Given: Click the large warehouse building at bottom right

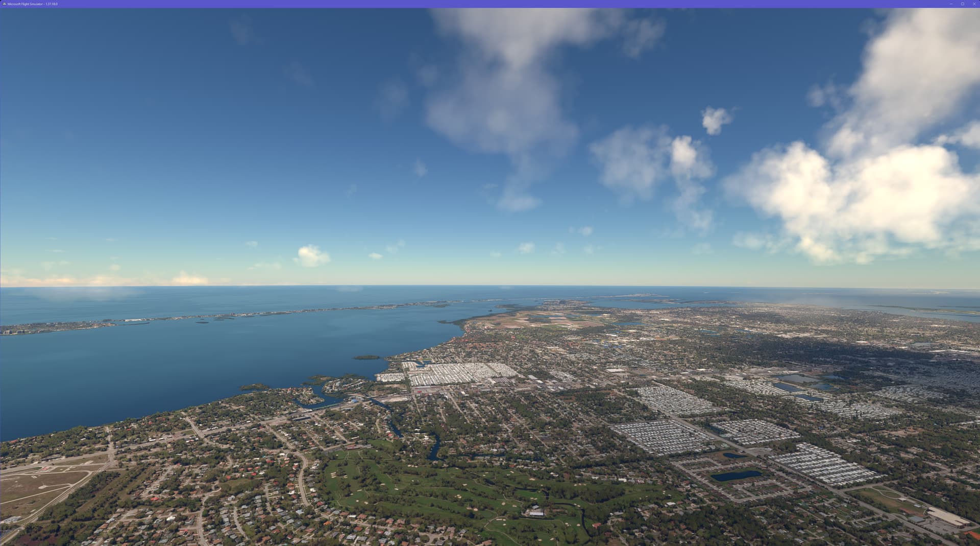Looking at the screenshot, I should click(x=948, y=517).
